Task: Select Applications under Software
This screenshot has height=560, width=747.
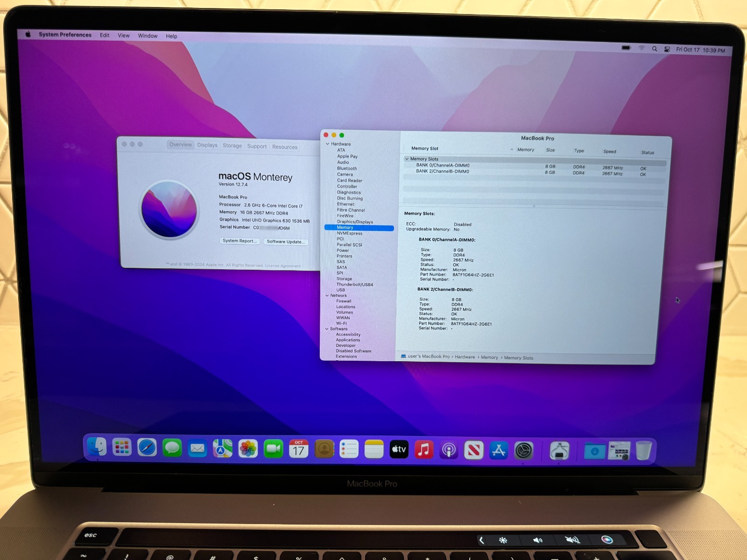Action: (x=348, y=340)
